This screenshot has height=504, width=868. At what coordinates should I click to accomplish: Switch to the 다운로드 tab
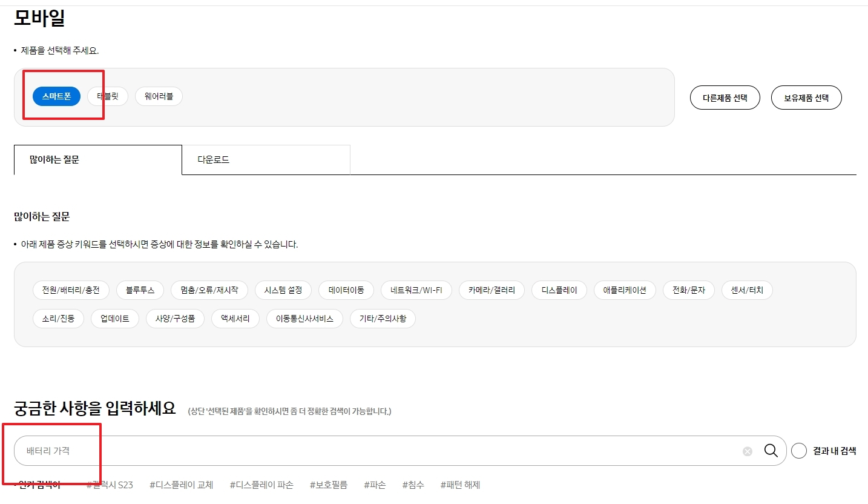click(x=213, y=159)
